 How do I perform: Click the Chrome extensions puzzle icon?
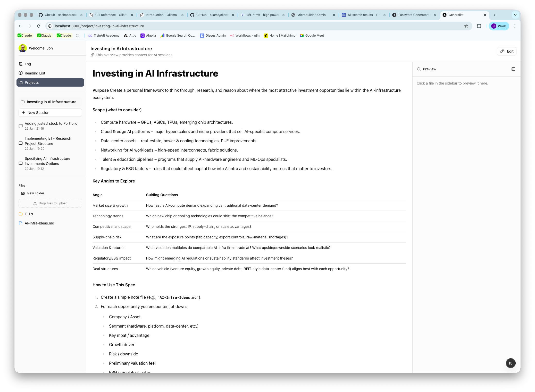click(479, 26)
